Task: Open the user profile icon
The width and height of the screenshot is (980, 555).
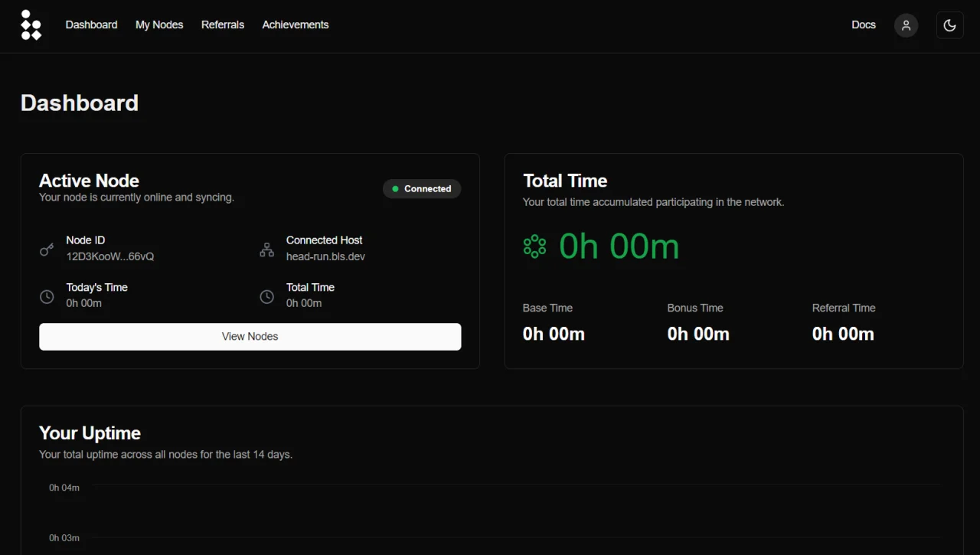Action: tap(906, 25)
